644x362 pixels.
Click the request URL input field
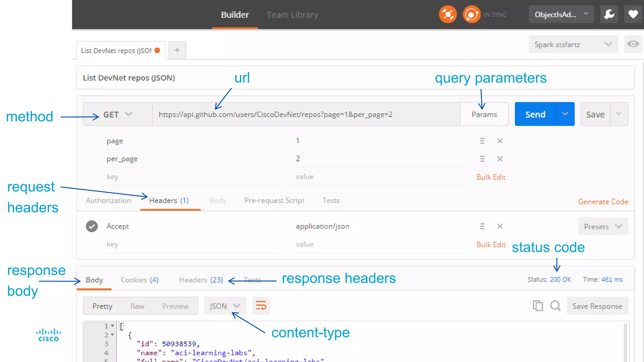click(x=306, y=114)
